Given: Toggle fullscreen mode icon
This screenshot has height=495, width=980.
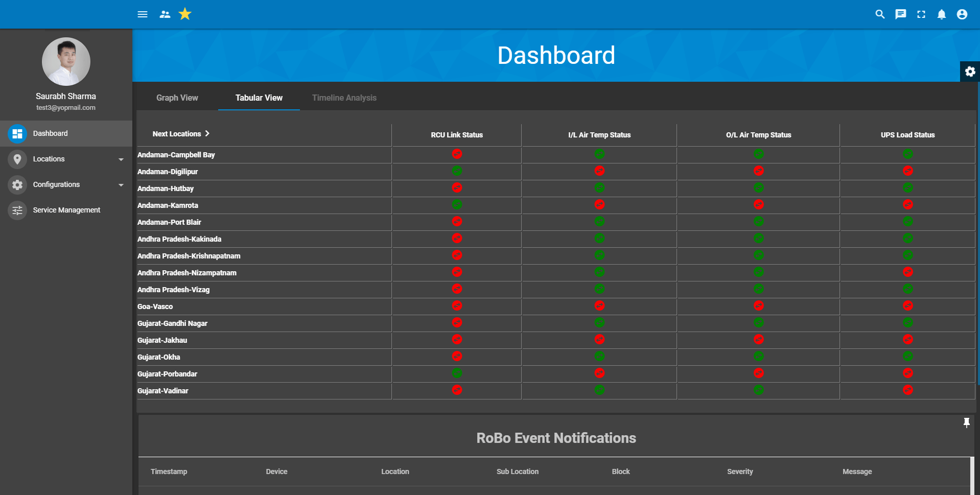Looking at the screenshot, I should 921,14.
